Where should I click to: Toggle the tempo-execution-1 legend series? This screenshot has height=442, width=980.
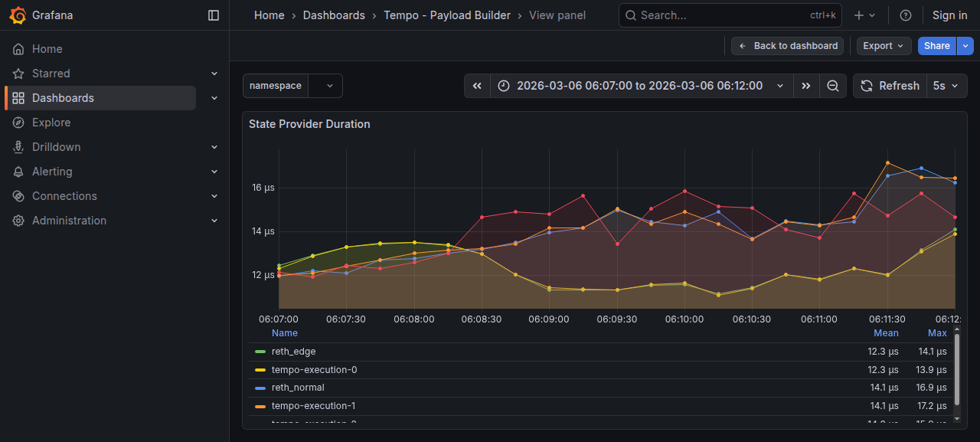(x=313, y=406)
